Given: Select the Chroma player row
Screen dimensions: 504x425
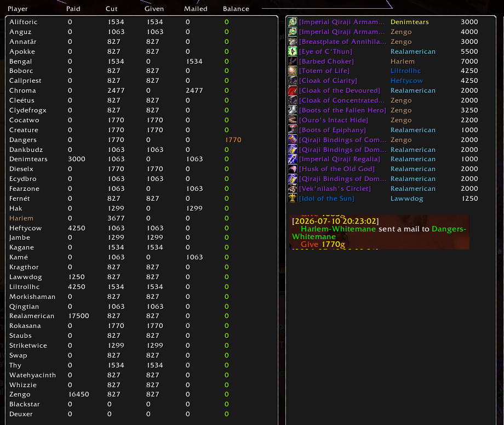Looking at the screenshot, I should click(x=141, y=90).
